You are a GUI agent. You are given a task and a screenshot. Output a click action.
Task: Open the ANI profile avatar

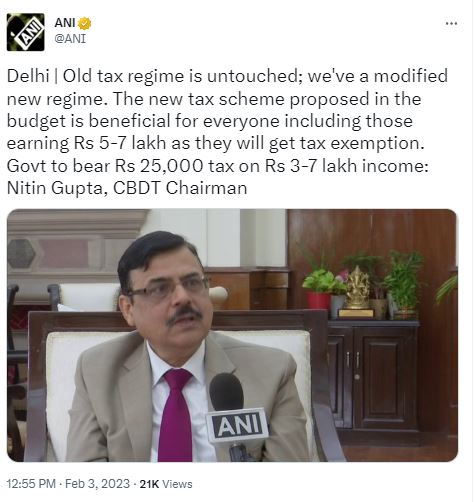pyautogui.click(x=25, y=32)
